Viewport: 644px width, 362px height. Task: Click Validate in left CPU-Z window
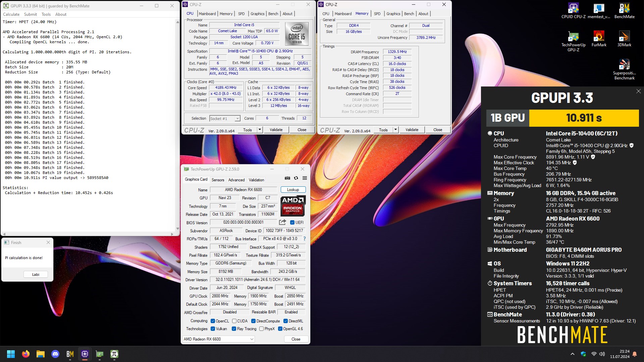(276, 130)
